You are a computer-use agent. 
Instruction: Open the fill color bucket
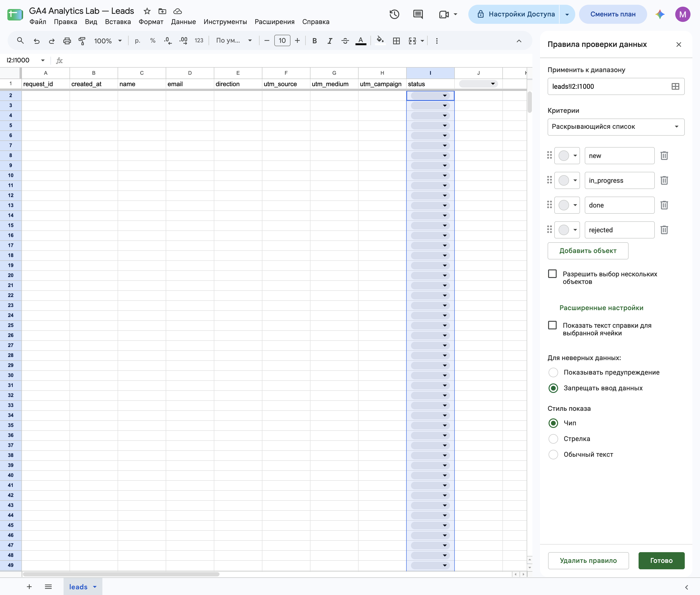click(380, 41)
